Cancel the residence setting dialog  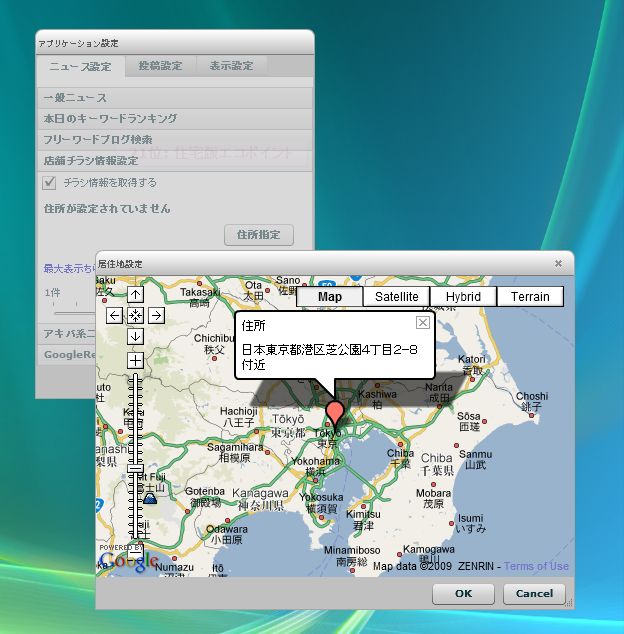tap(534, 594)
